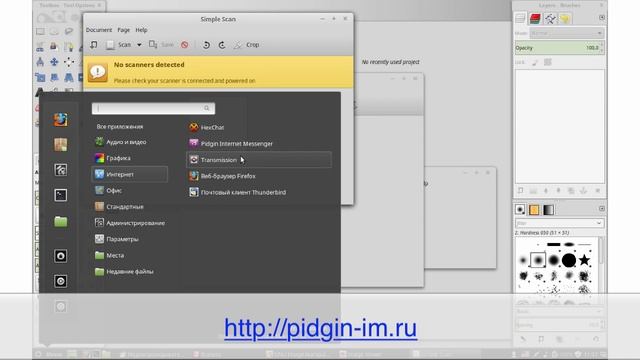Click Firefox icon in menu favorites
Viewport: 640px width, 360px height.
coord(61,119)
